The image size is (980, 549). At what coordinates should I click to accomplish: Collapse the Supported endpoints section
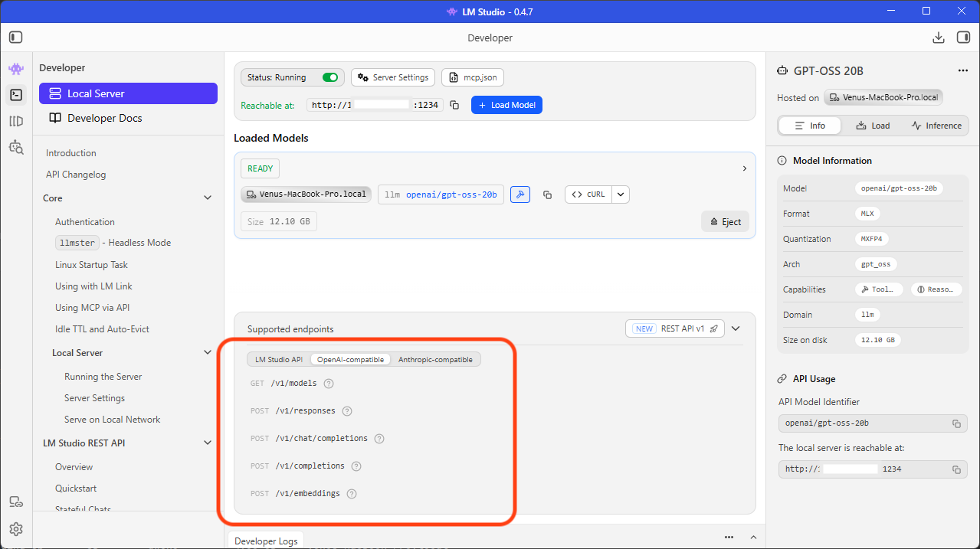click(736, 328)
